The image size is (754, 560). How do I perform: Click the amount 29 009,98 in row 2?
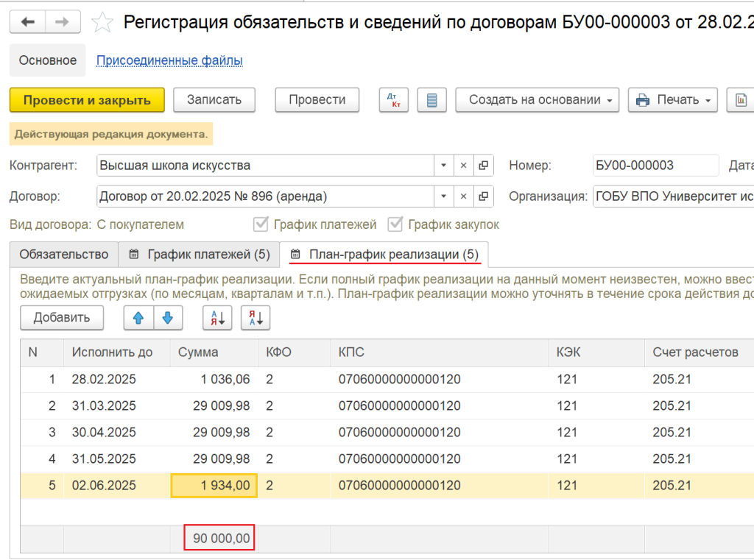point(214,405)
